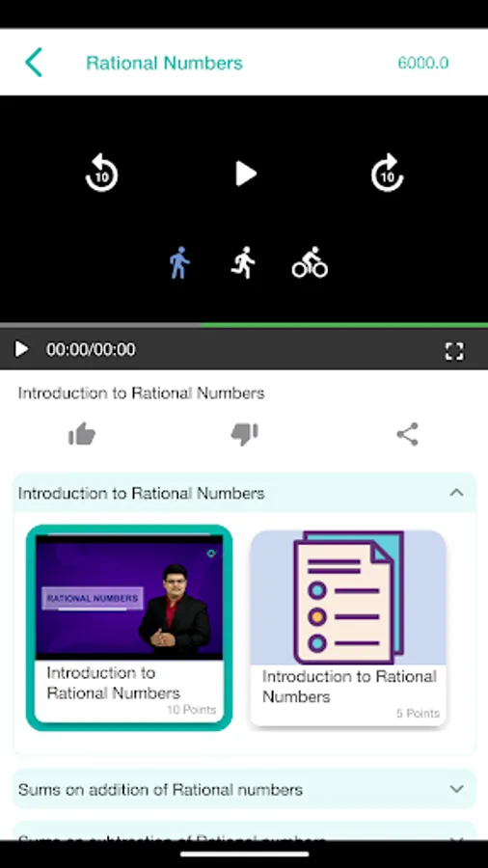Select the walking speed icon
This screenshot has height=868, width=488.
(179, 263)
